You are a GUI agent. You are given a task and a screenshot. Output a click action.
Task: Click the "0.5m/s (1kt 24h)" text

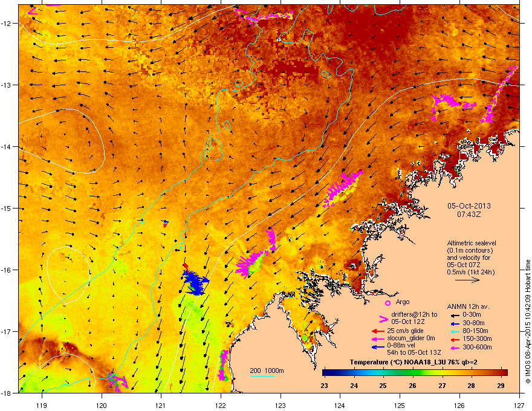click(471, 272)
